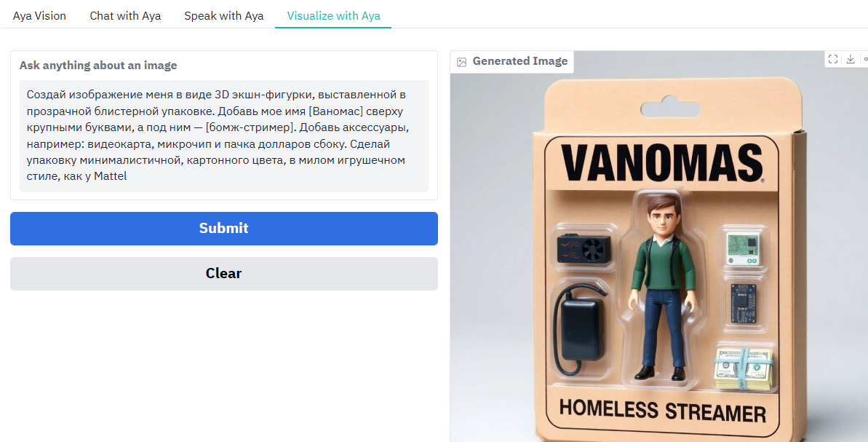Click the HOMELESS STREAMER text on the box
Screen dimensions: 868x442
(662, 411)
